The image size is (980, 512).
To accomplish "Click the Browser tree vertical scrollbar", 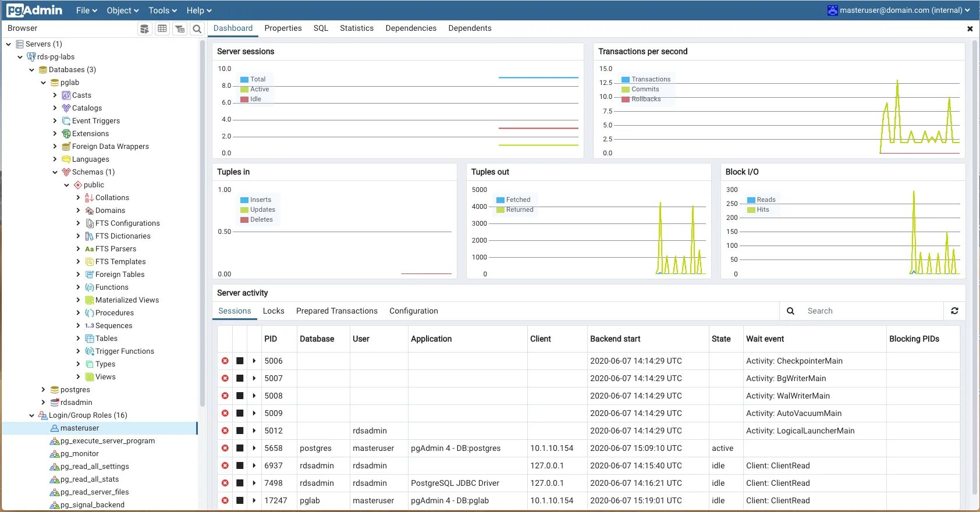I will [202, 224].
